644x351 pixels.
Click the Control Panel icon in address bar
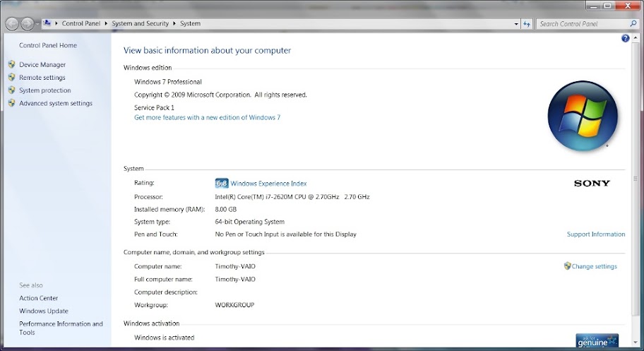pyautogui.click(x=47, y=23)
